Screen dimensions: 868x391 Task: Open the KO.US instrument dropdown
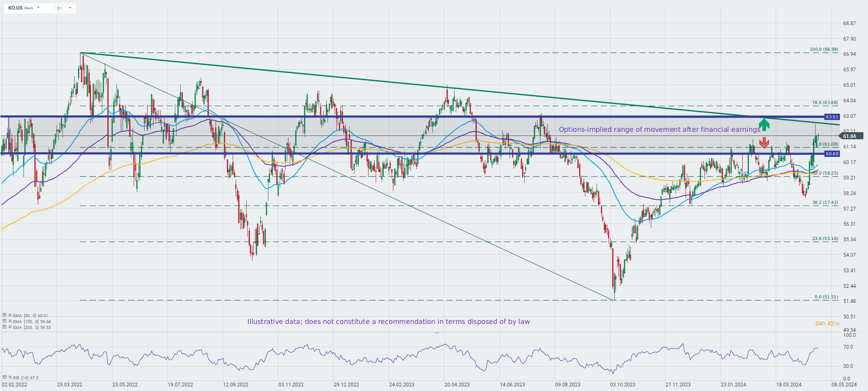tap(38, 8)
